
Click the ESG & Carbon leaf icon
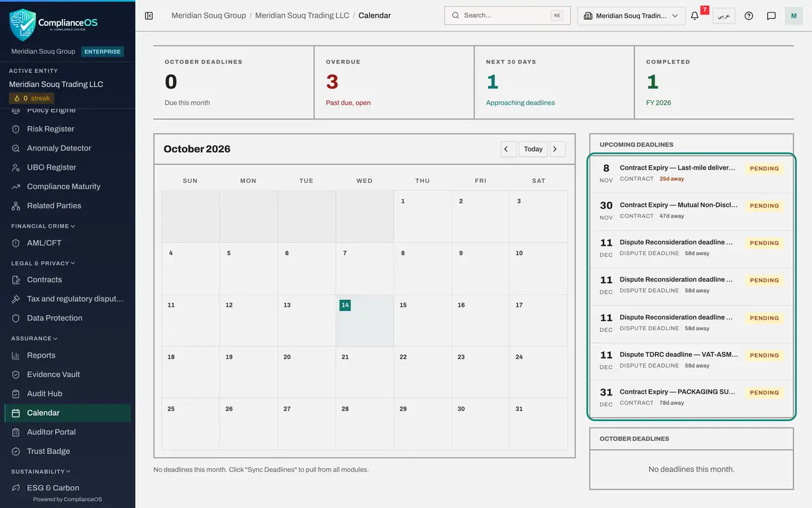pos(16,488)
